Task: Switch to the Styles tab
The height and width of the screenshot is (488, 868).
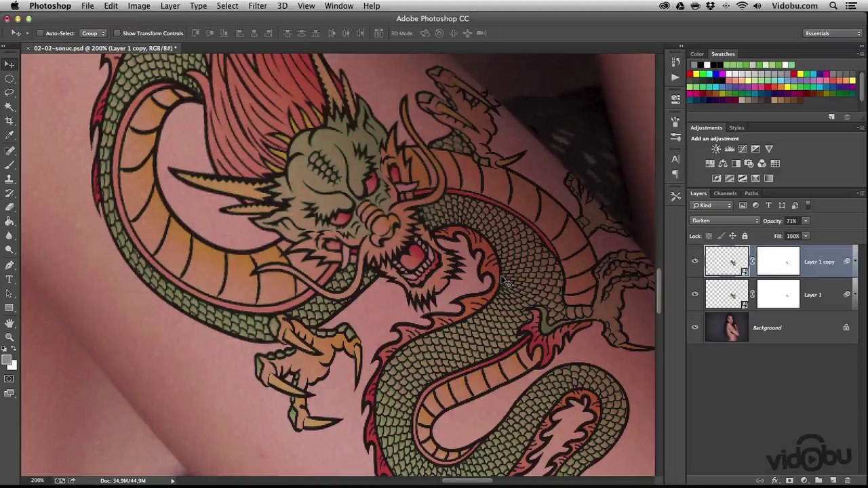Action: pos(736,127)
